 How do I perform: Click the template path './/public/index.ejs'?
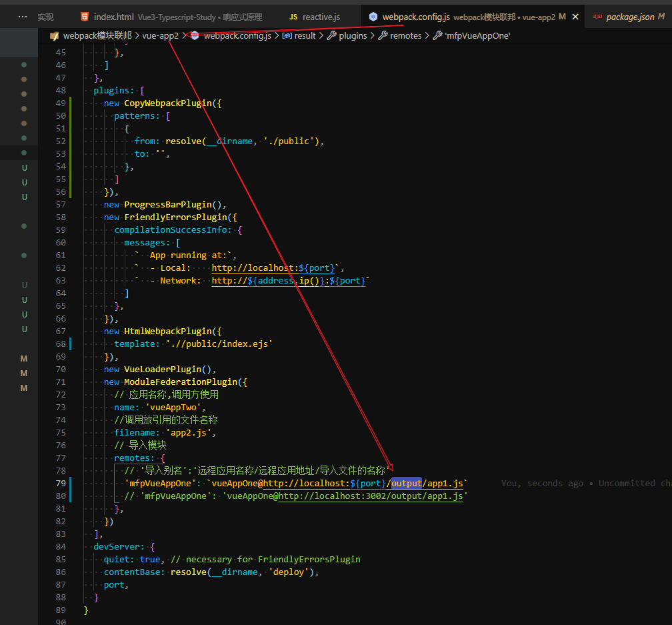pyautogui.click(x=219, y=344)
